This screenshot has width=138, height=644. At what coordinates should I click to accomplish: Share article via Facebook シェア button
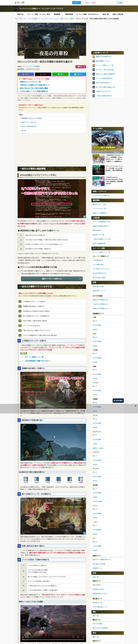click(26, 74)
